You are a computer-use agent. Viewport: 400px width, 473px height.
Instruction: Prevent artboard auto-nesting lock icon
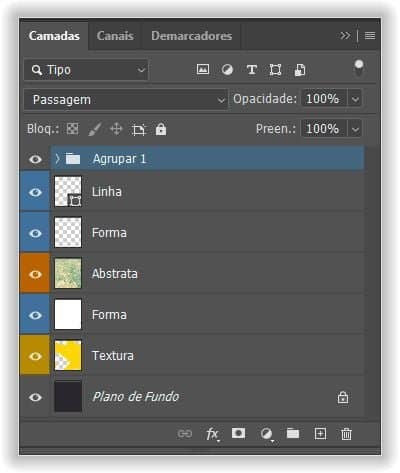139,129
